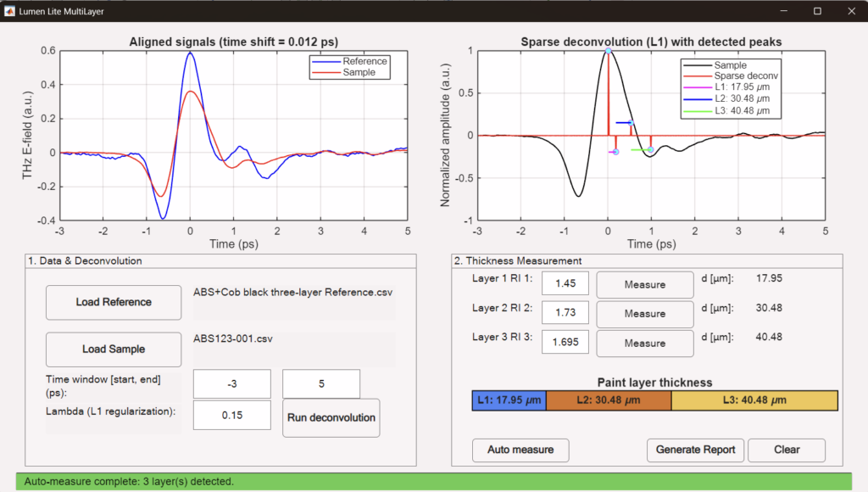This screenshot has height=492, width=868.
Task: Select the time window start field -3
Action: pyautogui.click(x=232, y=384)
